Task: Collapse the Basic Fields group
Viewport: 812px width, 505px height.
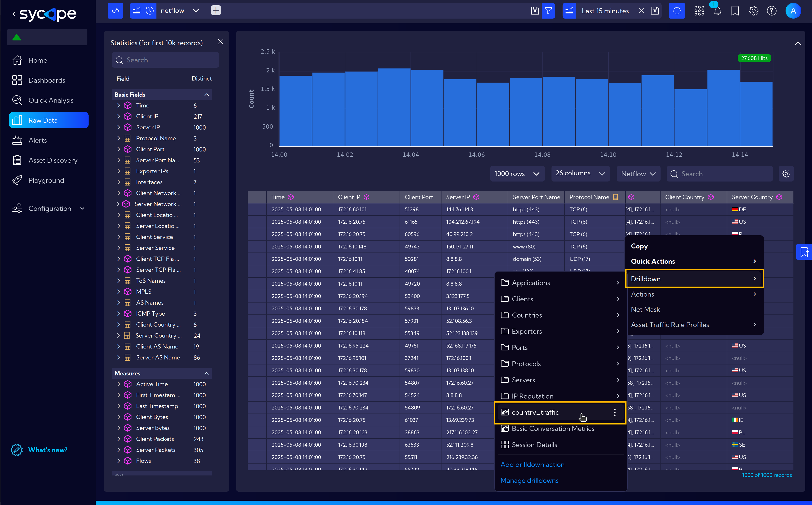Action: click(x=207, y=95)
